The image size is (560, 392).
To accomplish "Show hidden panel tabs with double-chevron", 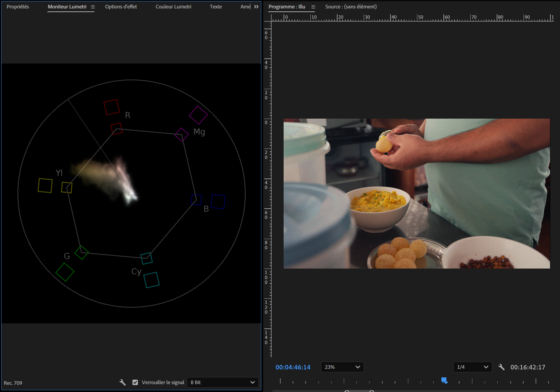I will (x=256, y=7).
